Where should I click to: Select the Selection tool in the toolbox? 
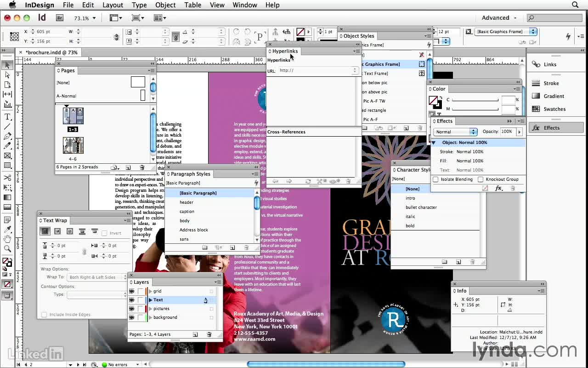[x=7, y=65]
